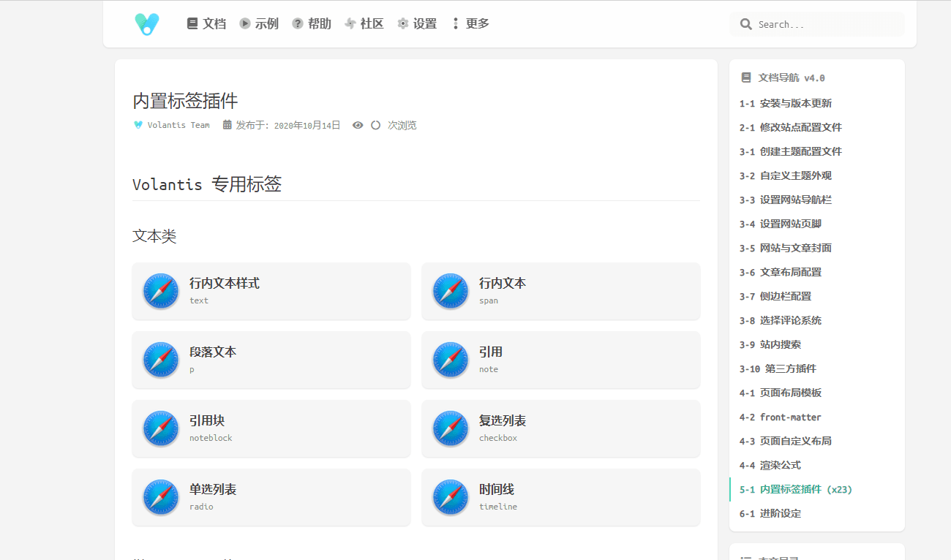Expand the 社区 navigation menu

(x=364, y=23)
